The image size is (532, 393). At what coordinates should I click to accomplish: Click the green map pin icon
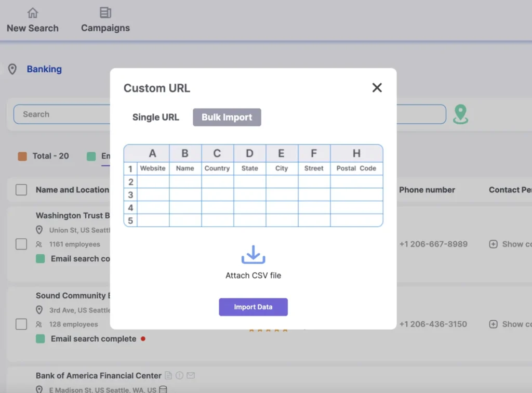(460, 114)
